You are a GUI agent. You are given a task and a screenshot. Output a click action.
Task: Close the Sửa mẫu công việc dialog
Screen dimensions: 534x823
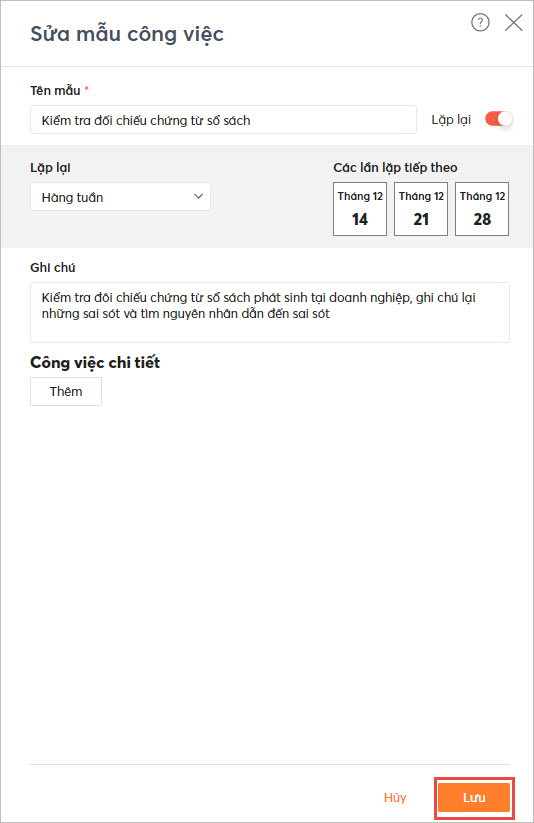pos(513,23)
